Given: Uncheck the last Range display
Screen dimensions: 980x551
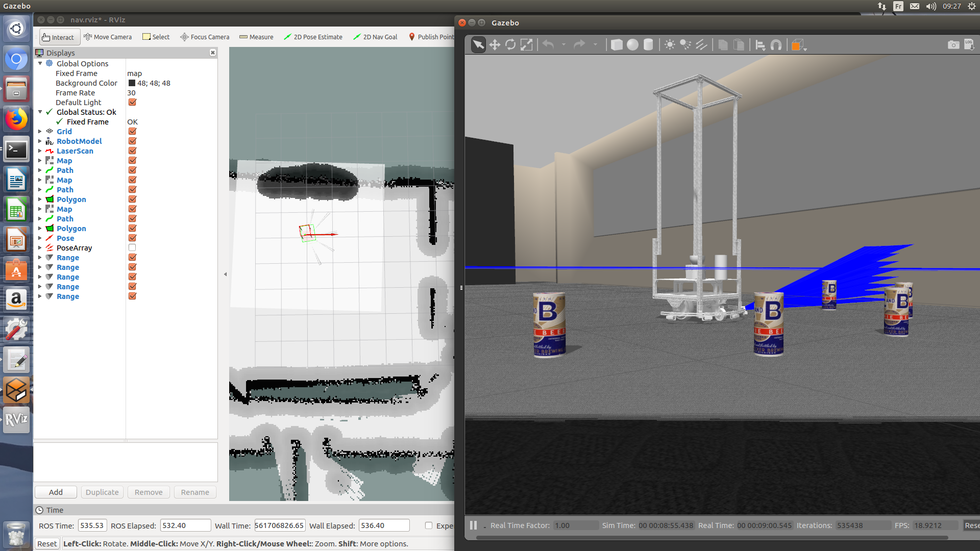Looking at the screenshot, I should (x=132, y=296).
